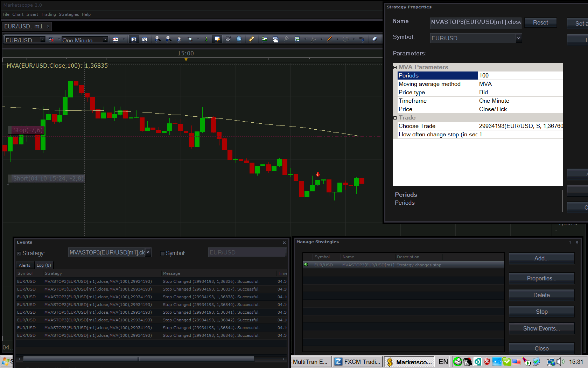Select the ellipse shape tool
The width and height of the screenshot is (588, 368).
click(x=345, y=39)
